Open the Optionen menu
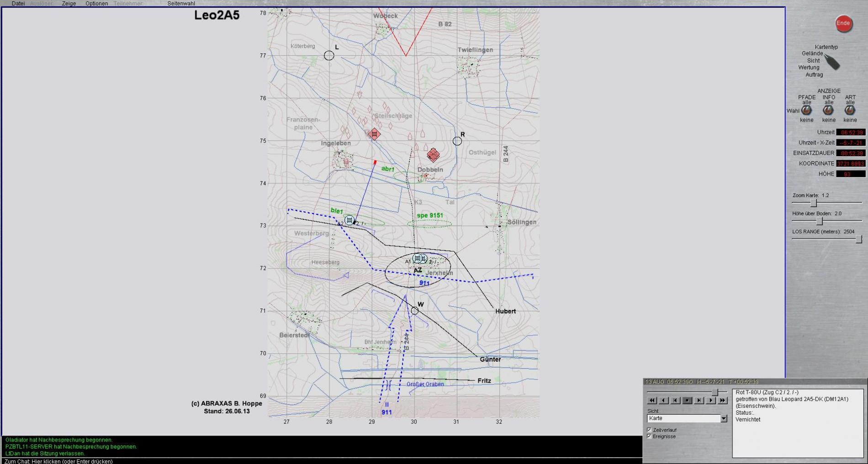 [x=97, y=4]
